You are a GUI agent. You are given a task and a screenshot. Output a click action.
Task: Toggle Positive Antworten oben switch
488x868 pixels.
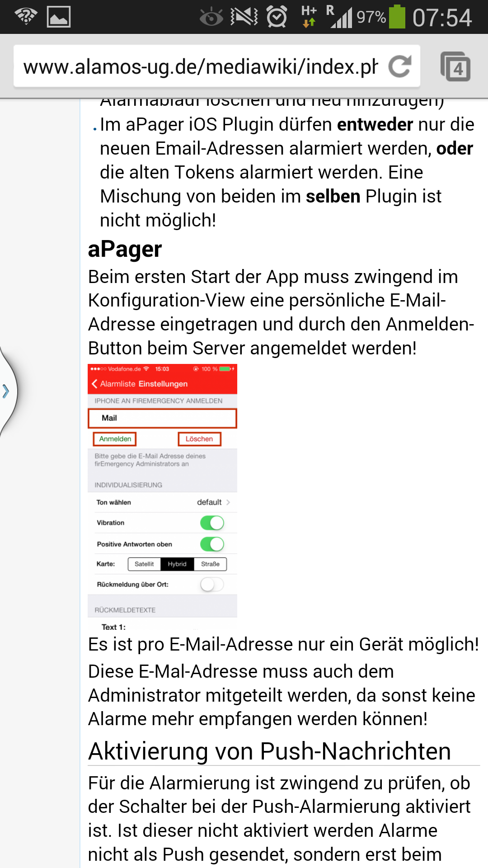(x=212, y=544)
